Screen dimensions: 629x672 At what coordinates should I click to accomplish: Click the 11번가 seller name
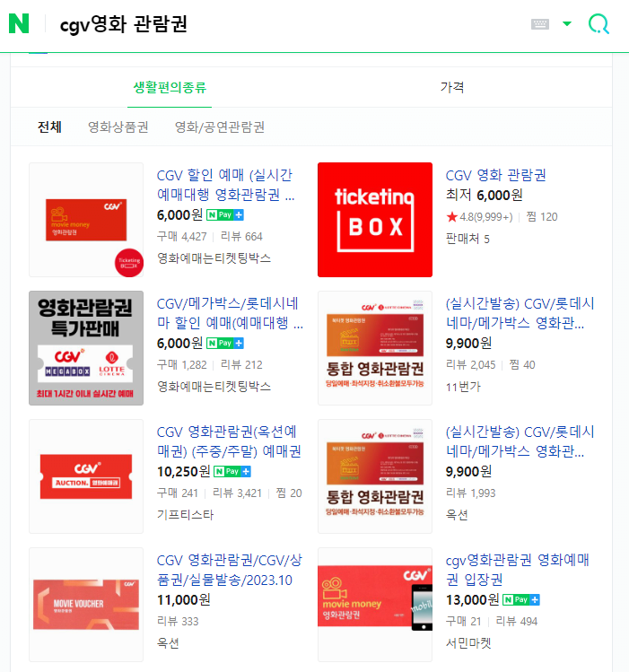(x=463, y=387)
